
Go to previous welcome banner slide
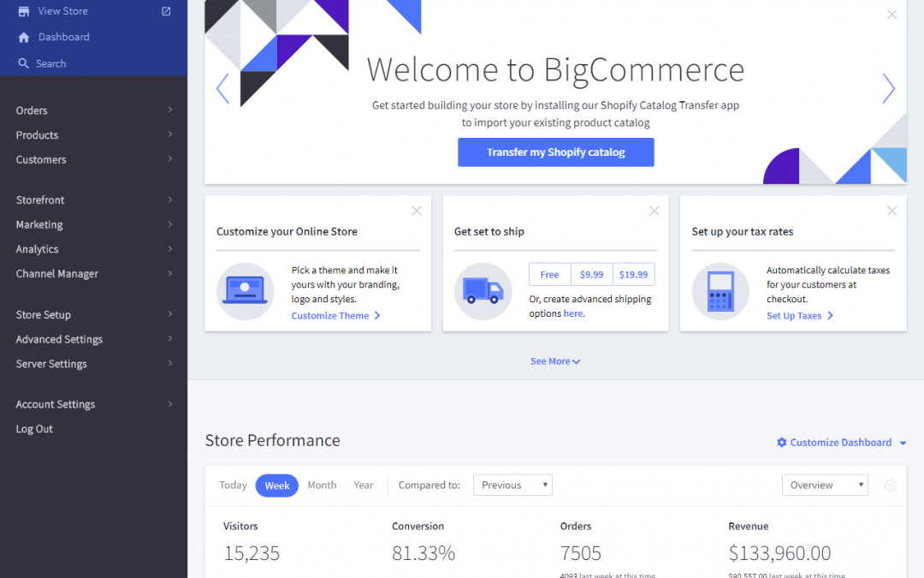pos(222,88)
